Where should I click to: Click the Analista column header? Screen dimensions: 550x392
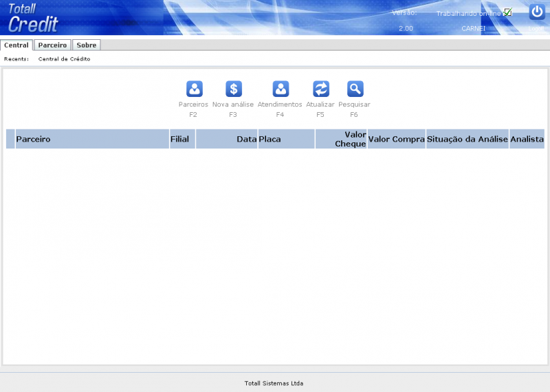click(x=527, y=139)
